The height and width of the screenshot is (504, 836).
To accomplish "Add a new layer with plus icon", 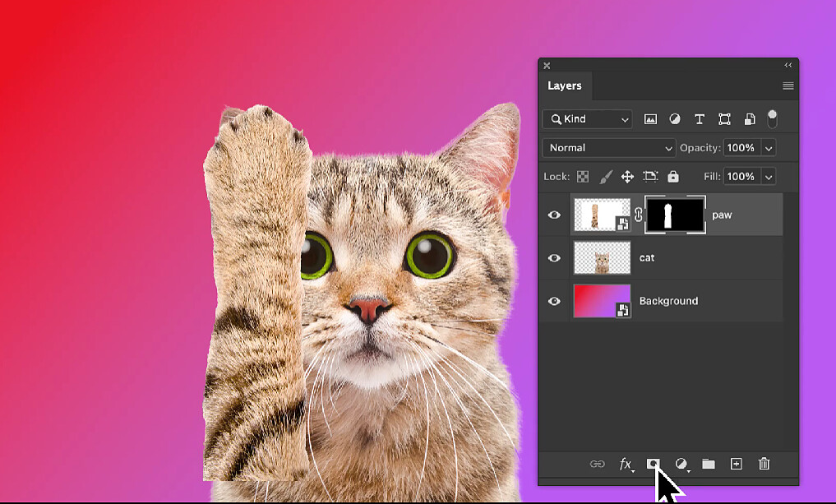I will [x=736, y=464].
